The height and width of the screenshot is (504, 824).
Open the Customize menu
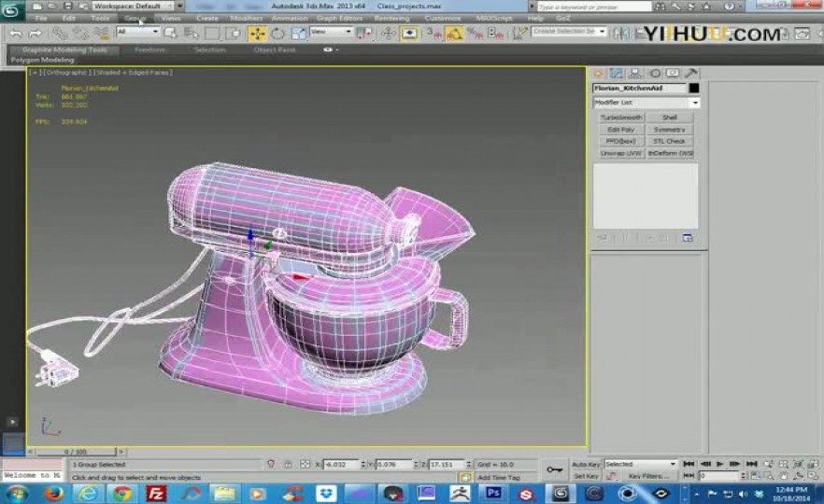(x=443, y=19)
